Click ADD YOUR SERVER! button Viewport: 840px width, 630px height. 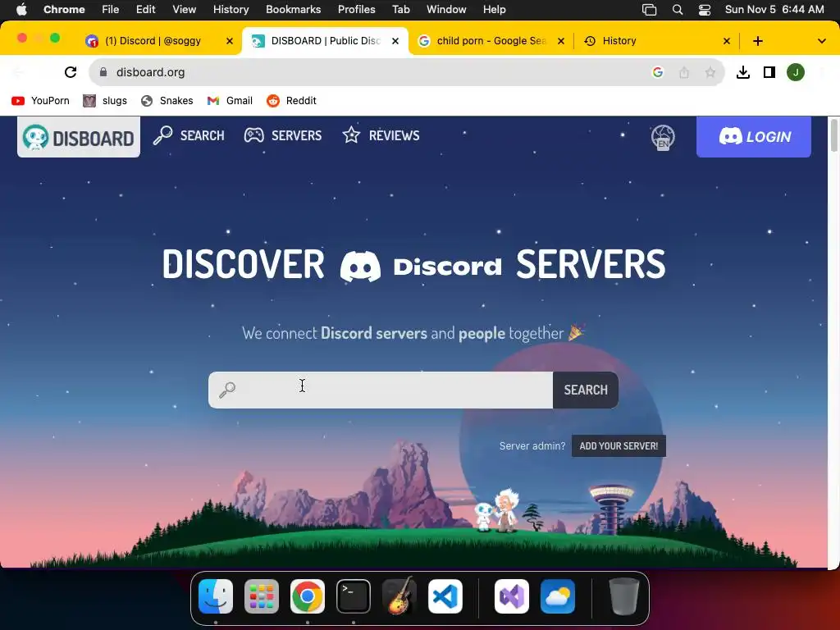619,446
